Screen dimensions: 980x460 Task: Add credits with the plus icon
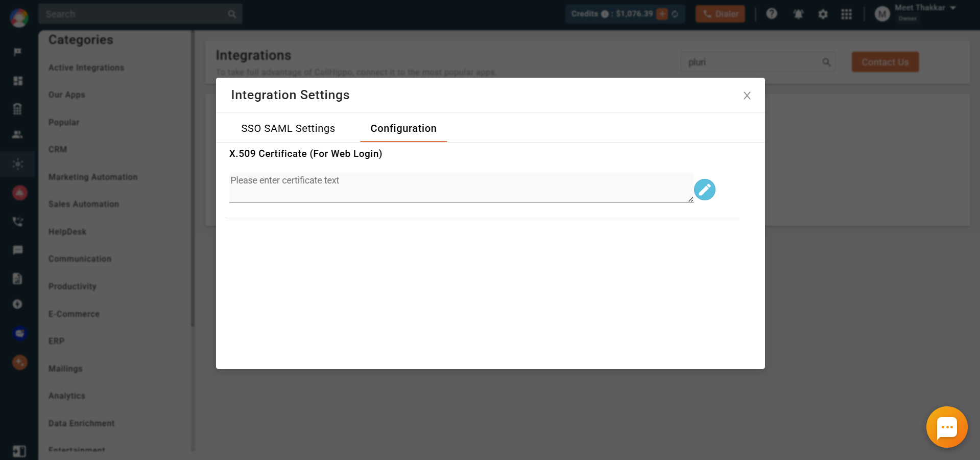tap(662, 14)
